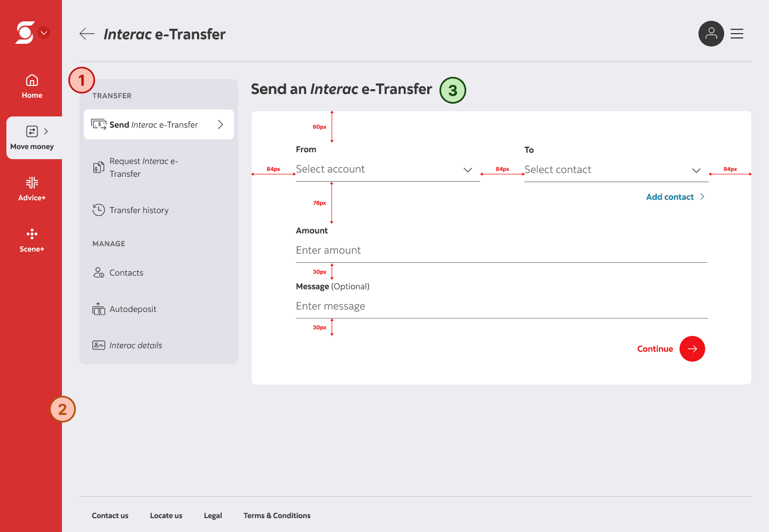Open the Advice+ sidebar icon
The height and width of the screenshot is (532, 769).
tap(32, 183)
